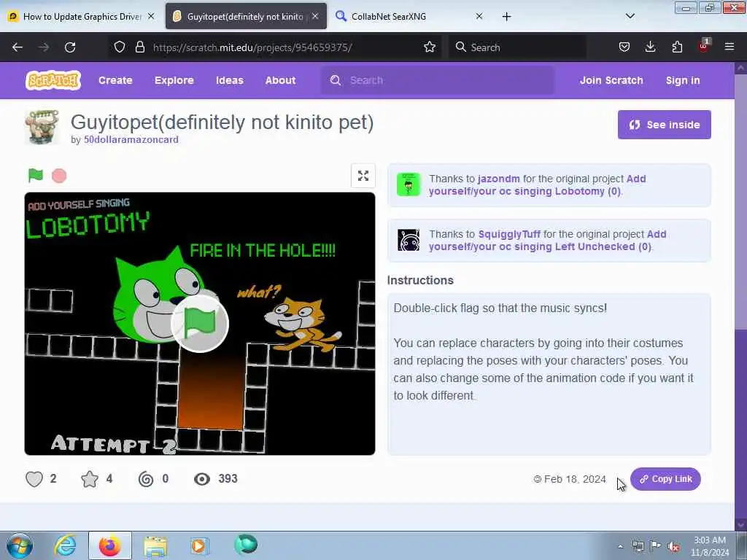Click the network tray icon
Screen dimensions: 747x560
tap(638, 546)
